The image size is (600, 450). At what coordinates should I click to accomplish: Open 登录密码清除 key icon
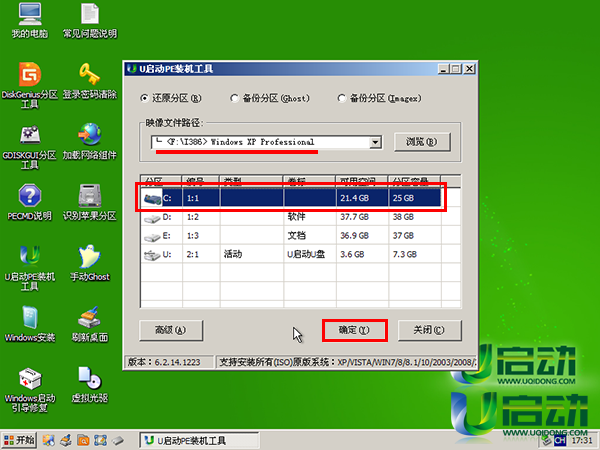click(90, 81)
